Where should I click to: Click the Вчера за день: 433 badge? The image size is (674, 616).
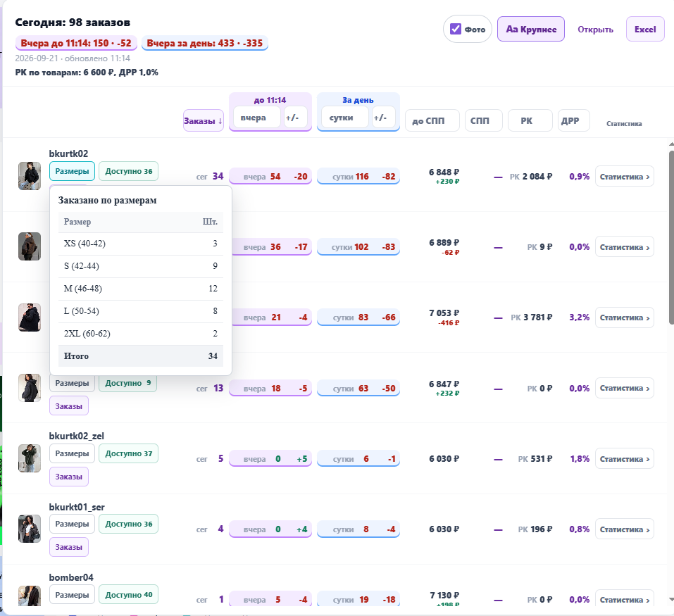[x=205, y=43]
